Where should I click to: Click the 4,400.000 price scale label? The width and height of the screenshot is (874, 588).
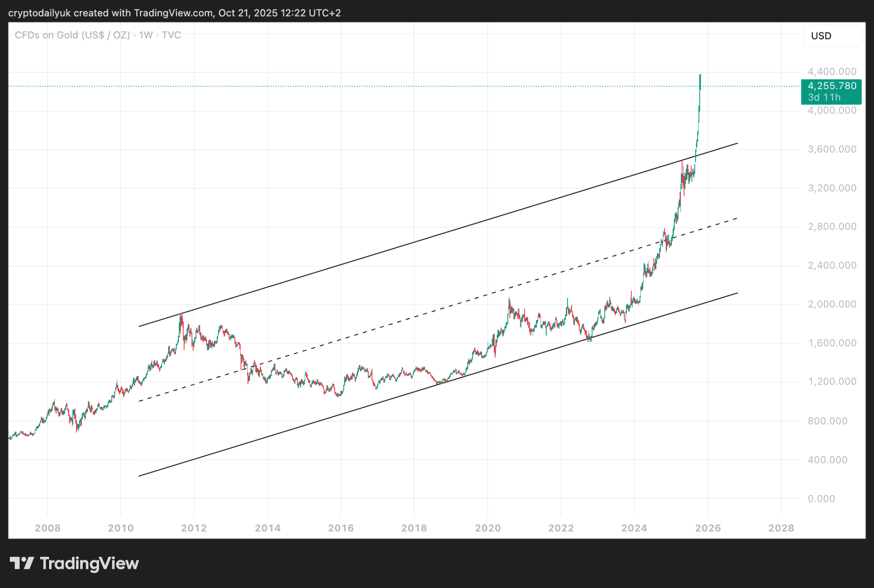click(x=832, y=72)
